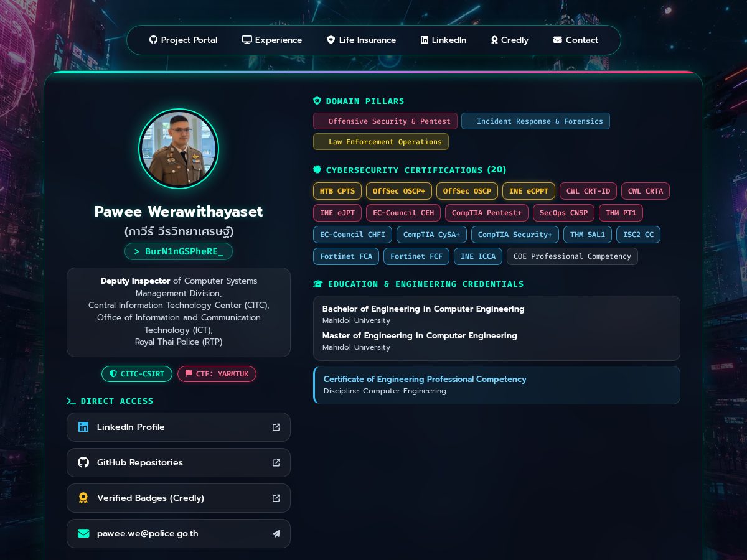Click the envelope icon beside Contact nav

(558, 40)
